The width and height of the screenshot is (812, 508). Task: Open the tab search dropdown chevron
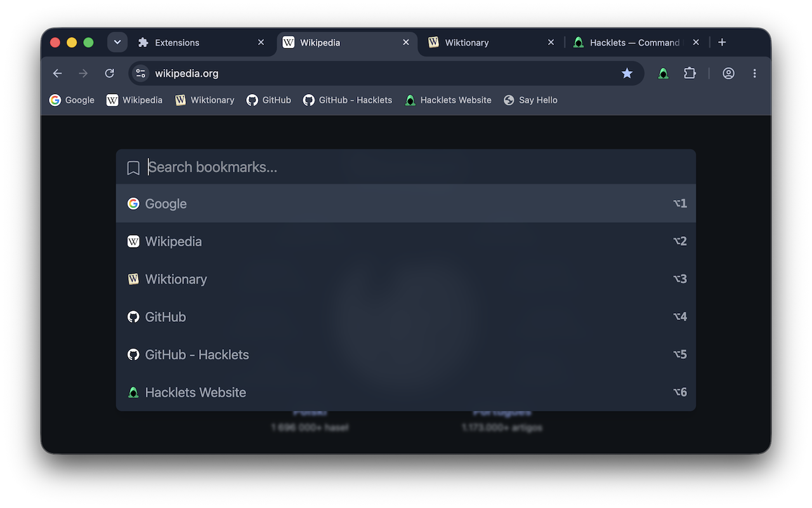pos(117,43)
